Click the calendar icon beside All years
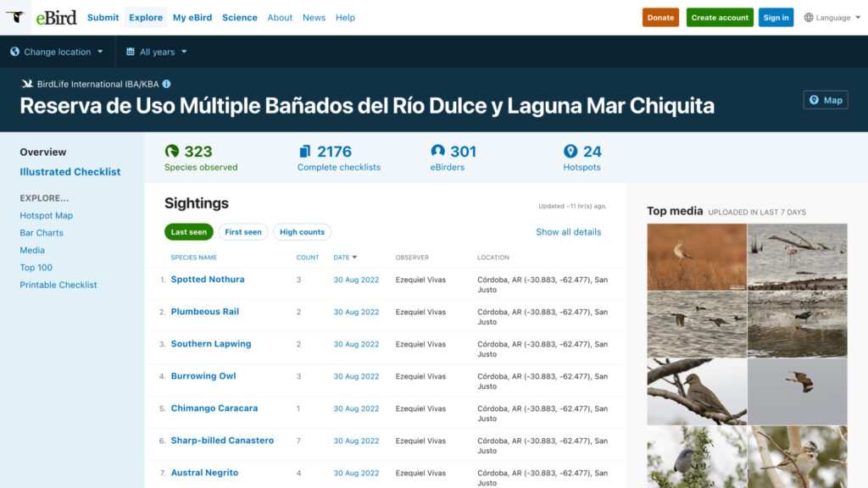Image resolution: width=868 pixels, height=488 pixels. click(131, 52)
